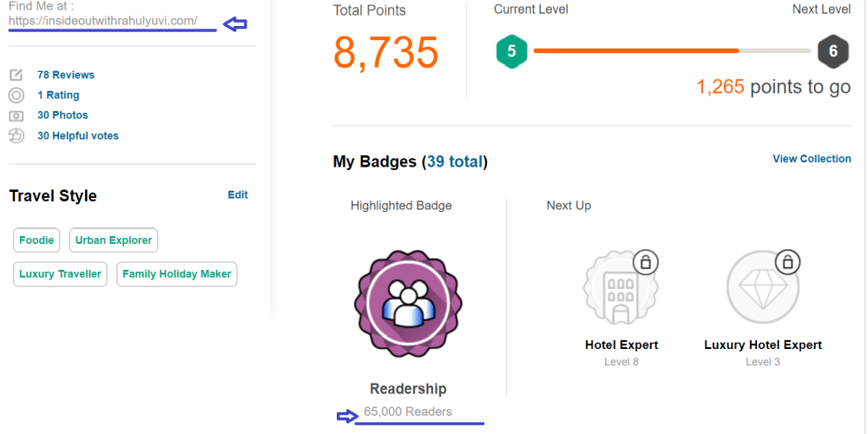This screenshot has height=434, width=868.
Task: Select the Luxury Traveller tag
Action: click(60, 274)
